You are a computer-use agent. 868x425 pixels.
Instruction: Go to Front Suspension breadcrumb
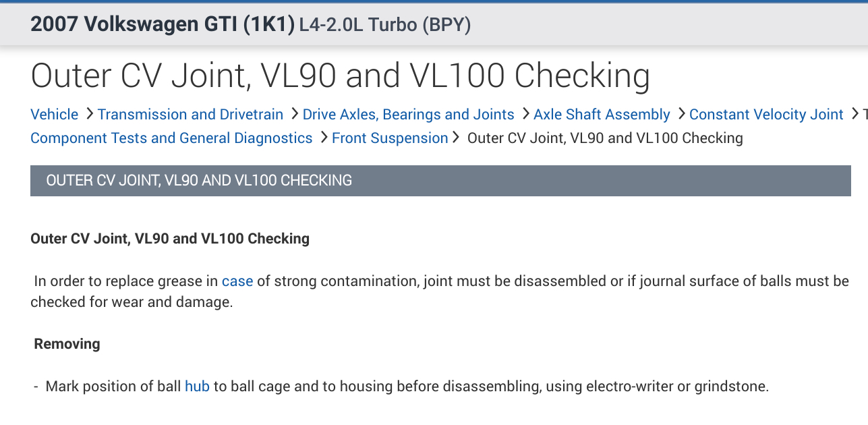tap(390, 138)
